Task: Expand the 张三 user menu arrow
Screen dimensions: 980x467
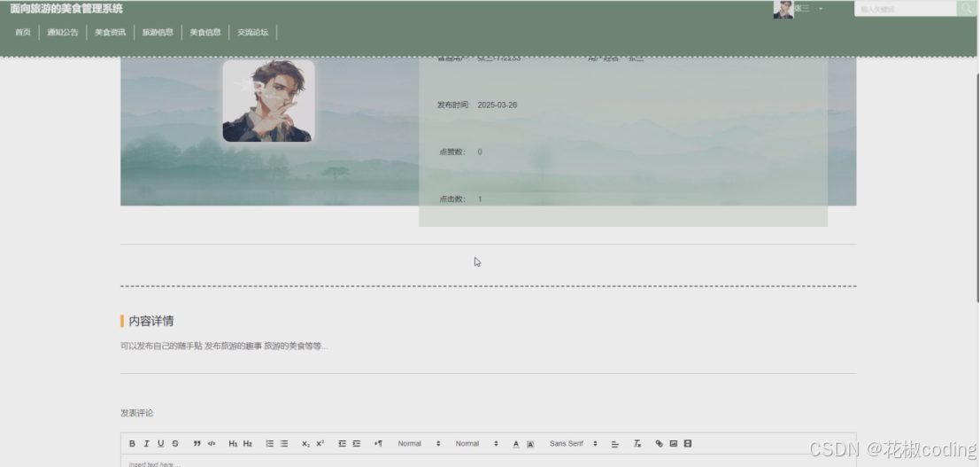Action: point(821,9)
